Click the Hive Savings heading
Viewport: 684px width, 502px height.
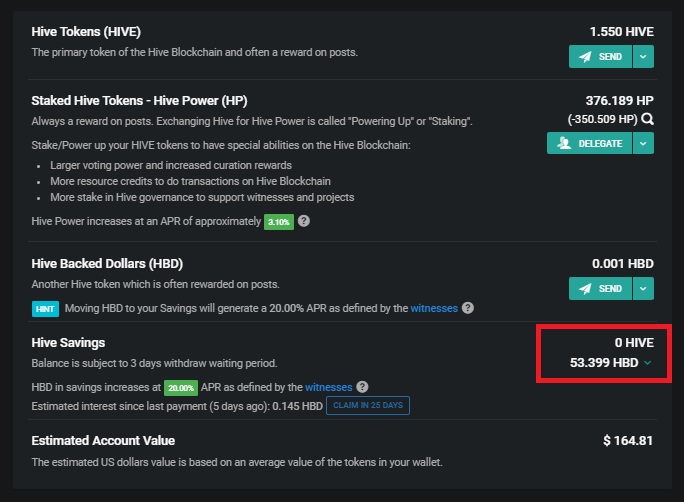point(68,343)
